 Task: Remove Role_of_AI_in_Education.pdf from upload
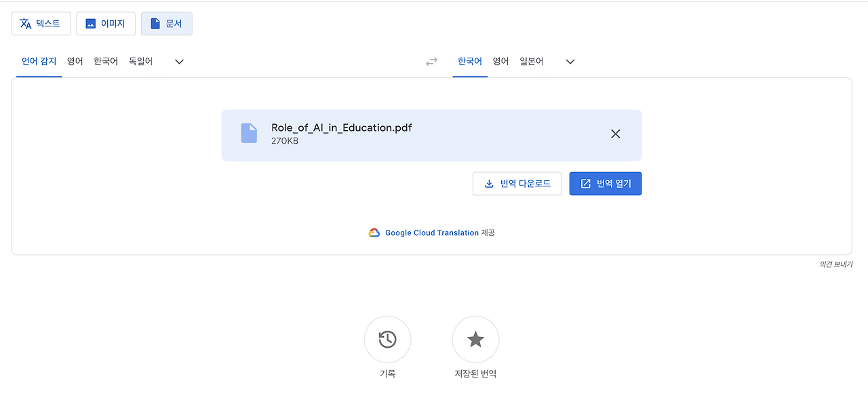click(615, 134)
